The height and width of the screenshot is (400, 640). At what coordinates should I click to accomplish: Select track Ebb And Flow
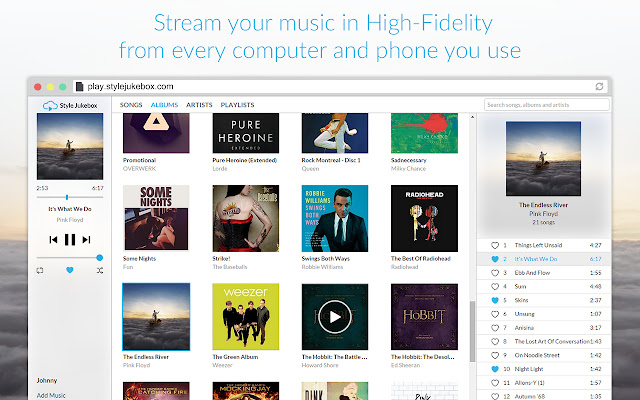(532, 273)
